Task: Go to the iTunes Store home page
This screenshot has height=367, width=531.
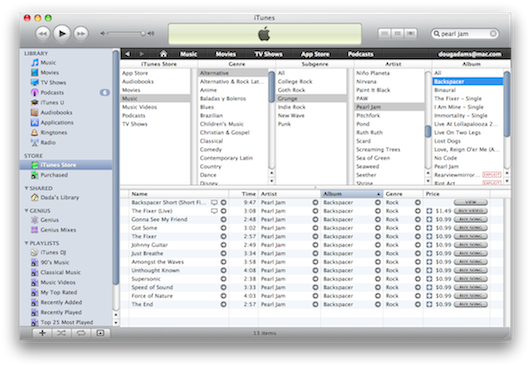Action: (x=164, y=53)
